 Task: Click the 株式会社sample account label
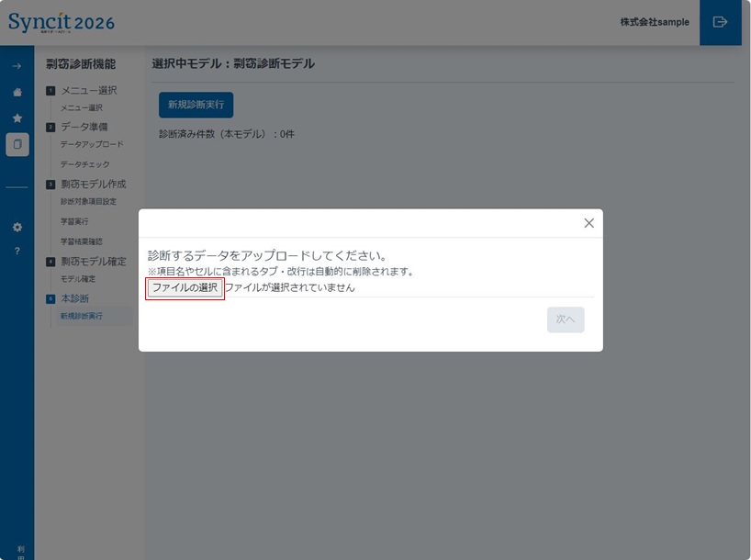655,22
